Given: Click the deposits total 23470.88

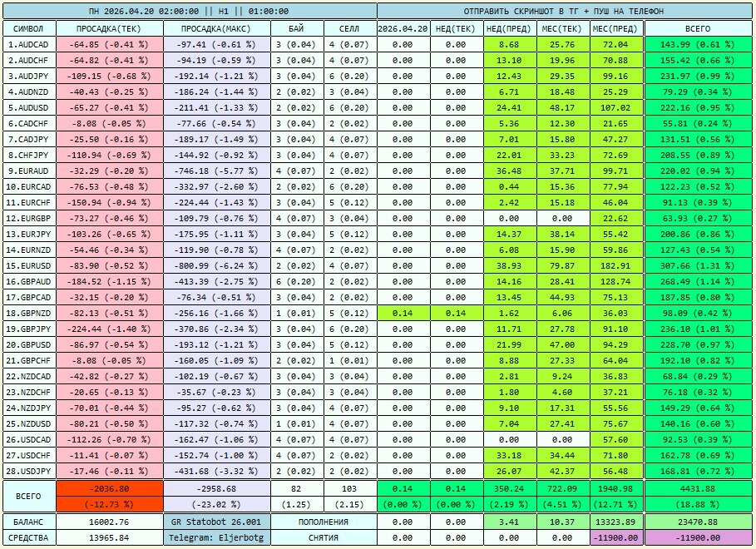Looking at the screenshot, I should [x=698, y=522].
